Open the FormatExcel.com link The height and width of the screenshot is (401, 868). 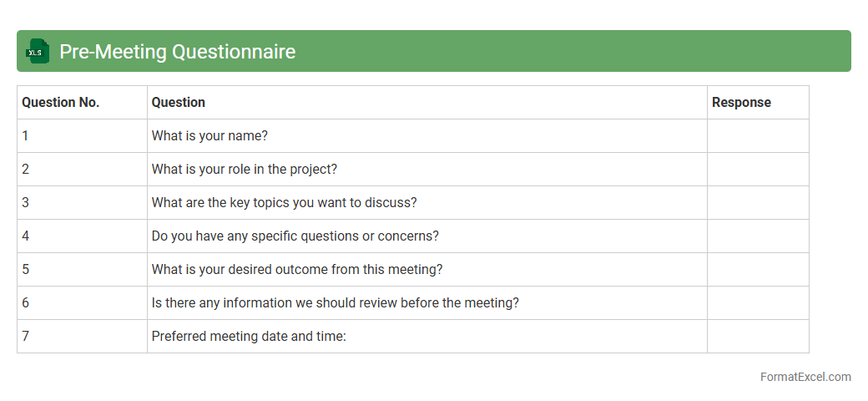click(x=805, y=377)
